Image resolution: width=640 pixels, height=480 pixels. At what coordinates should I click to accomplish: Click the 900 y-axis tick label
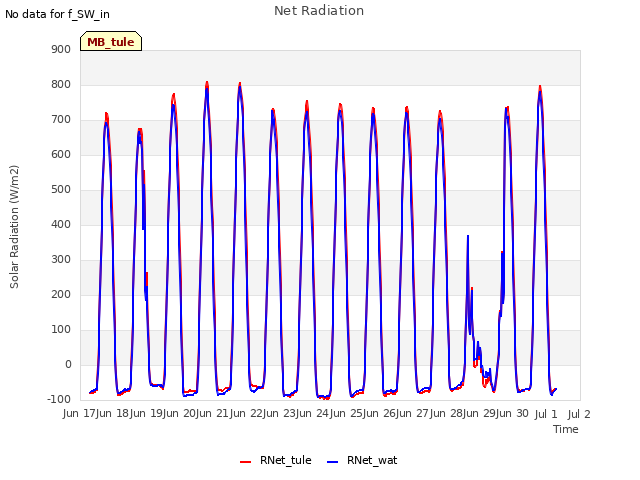point(61,49)
